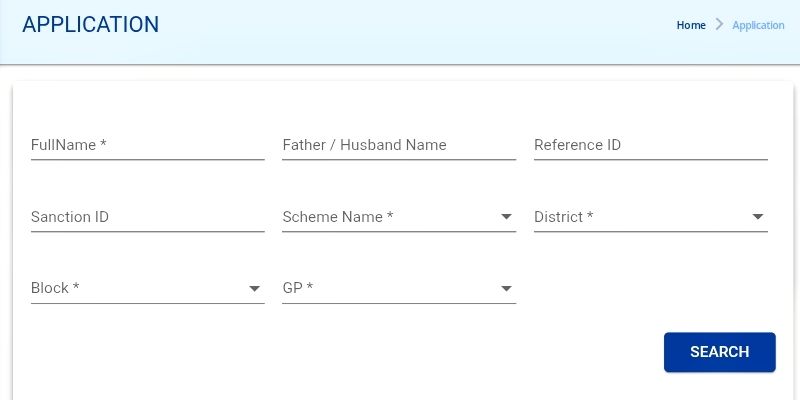Click into Father / Husband Name field
Image resolution: width=800 pixels, height=400 pixels.
point(399,145)
